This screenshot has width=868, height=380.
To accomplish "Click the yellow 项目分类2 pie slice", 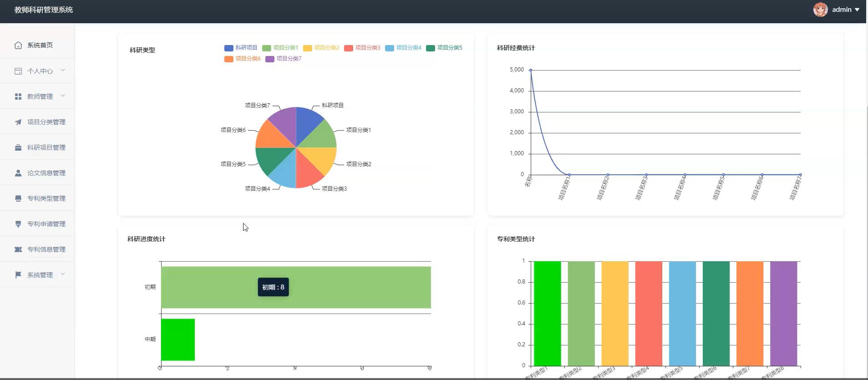I will click(319, 159).
